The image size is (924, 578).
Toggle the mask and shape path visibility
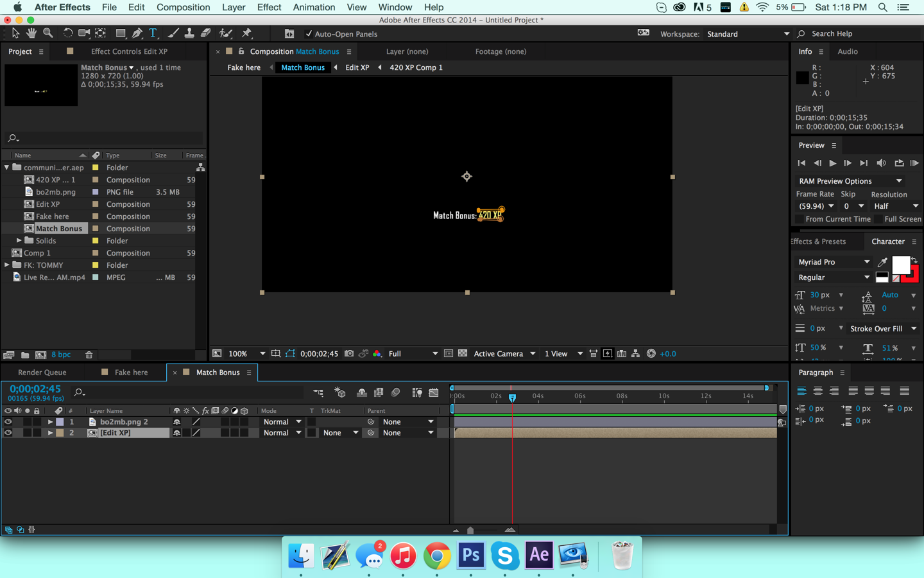290,354
